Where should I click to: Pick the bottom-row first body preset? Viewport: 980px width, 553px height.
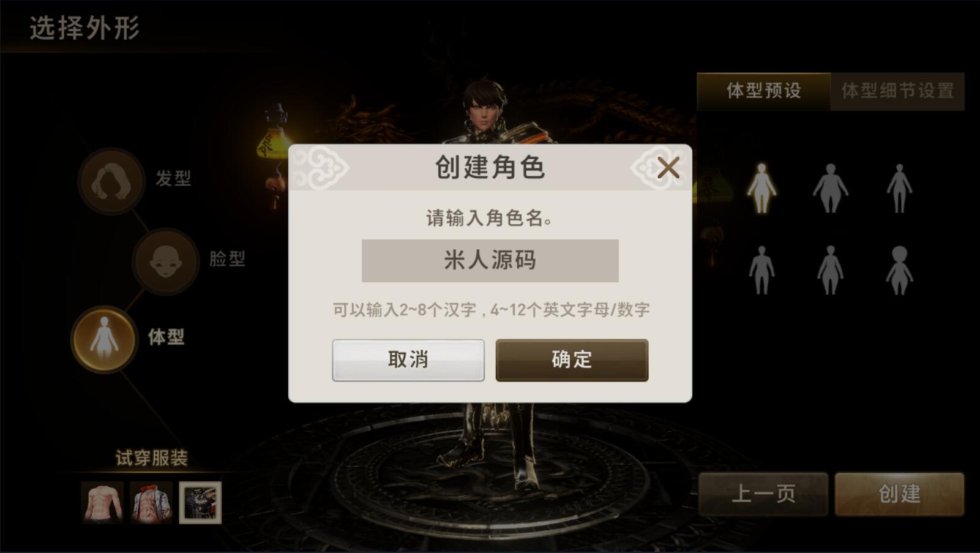[761, 270]
